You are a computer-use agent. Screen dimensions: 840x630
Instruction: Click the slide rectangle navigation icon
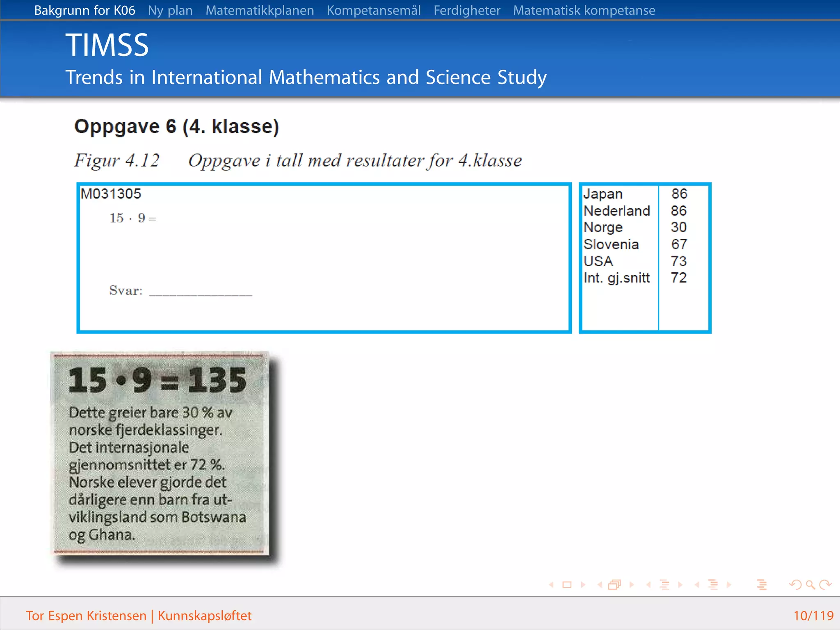click(567, 585)
